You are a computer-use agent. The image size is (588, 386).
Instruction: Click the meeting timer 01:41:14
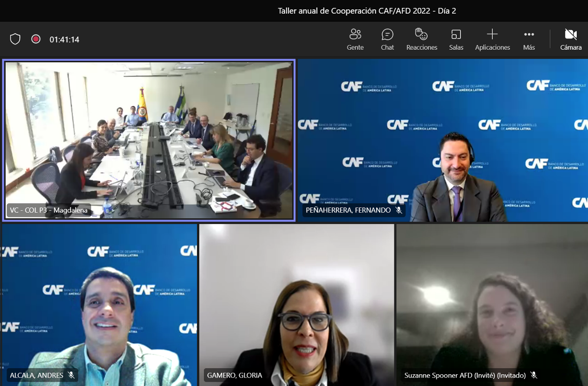64,39
